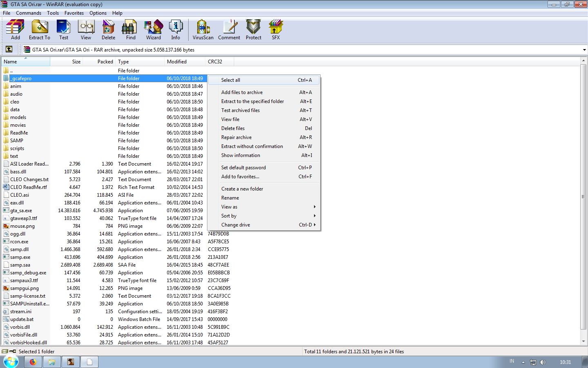Screen dimensions: 588x368
Task: Sort by the Size column header
Action: 66,62
